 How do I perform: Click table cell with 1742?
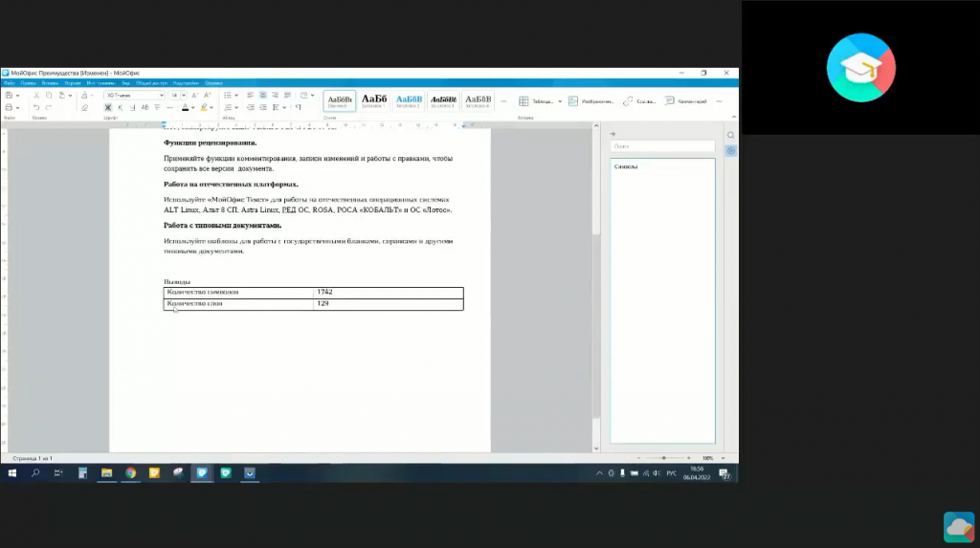click(389, 293)
